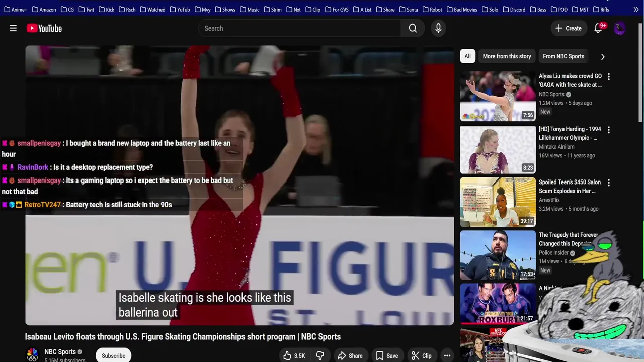The height and width of the screenshot is (362, 644).
Task: Open NBC Sports channel name link
Action: point(60,352)
